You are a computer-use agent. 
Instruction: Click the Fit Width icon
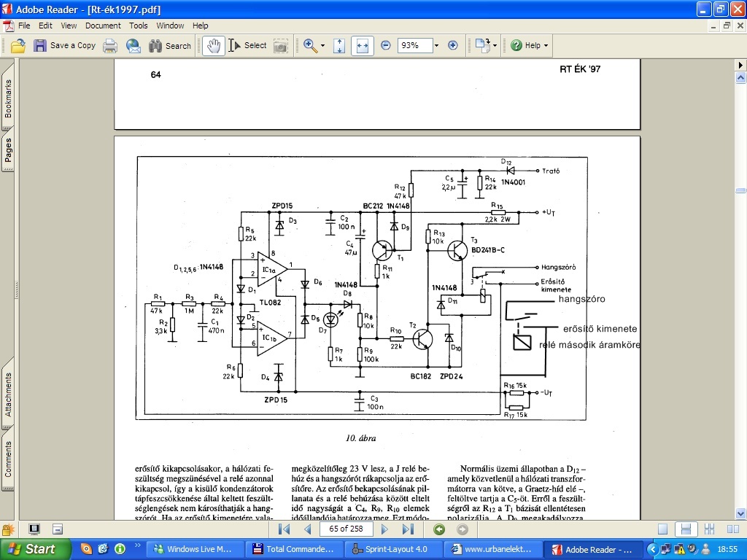362,46
